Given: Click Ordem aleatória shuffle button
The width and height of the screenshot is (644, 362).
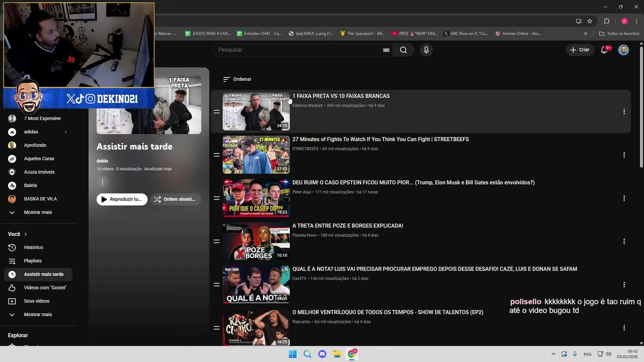Looking at the screenshot, I should [175, 199].
